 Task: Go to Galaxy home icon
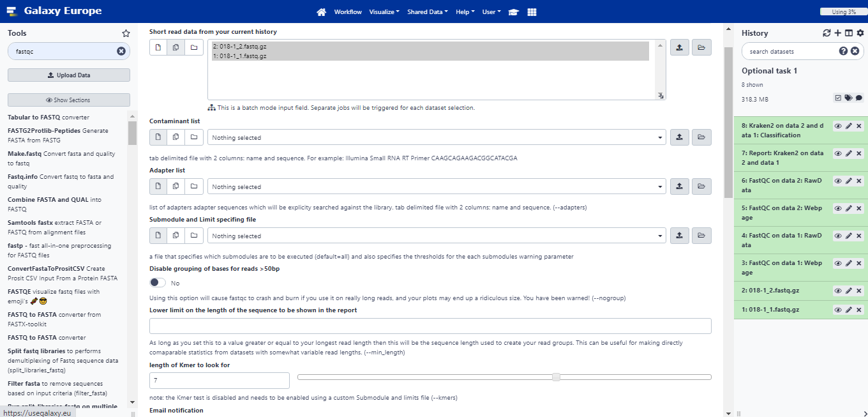pos(321,11)
